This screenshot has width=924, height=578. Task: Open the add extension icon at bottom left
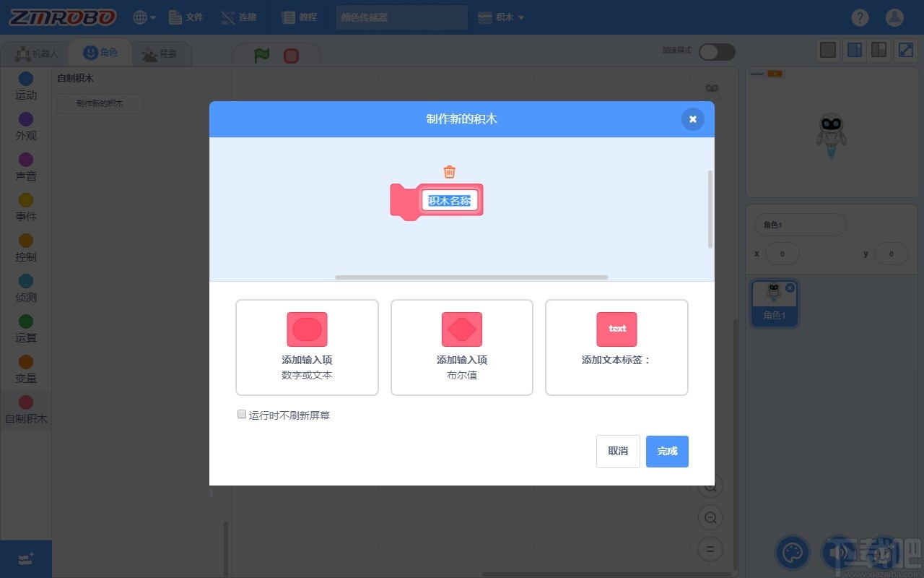pyautogui.click(x=26, y=559)
